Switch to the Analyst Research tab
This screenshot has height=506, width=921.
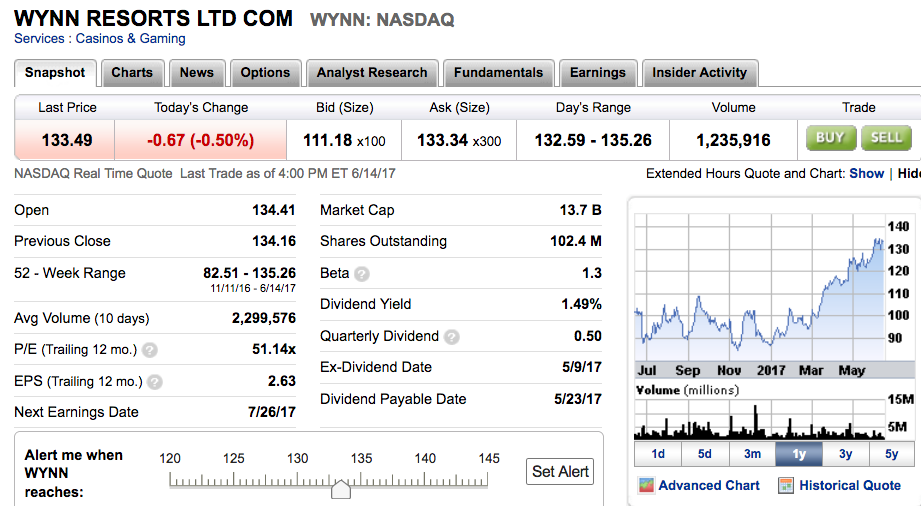point(371,73)
